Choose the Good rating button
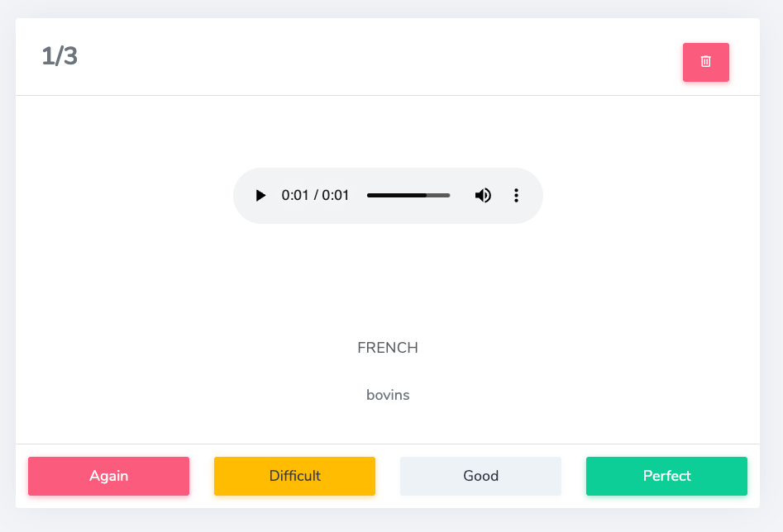This screenshot has height=532, width=783. point(480,476)
